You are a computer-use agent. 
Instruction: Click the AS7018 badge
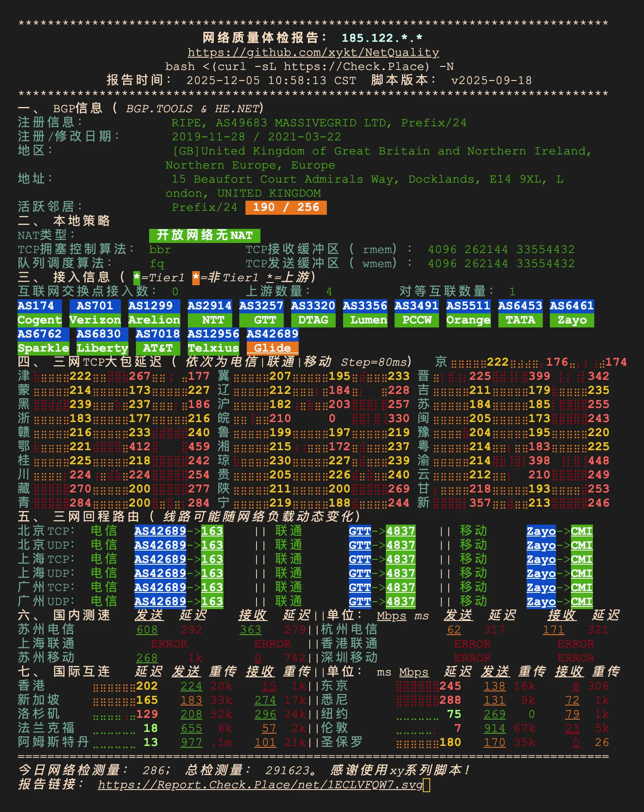click(x=158, y=334)
